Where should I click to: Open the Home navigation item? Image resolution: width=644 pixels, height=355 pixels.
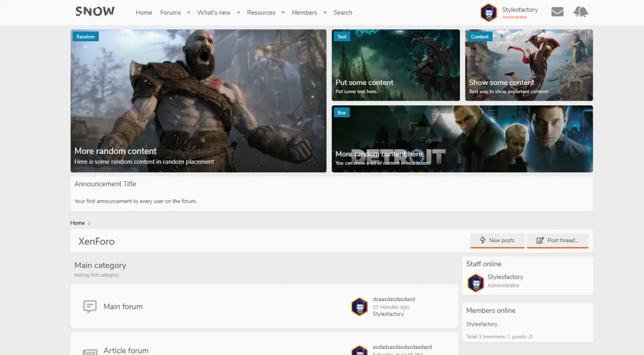(x=144, y=13)
